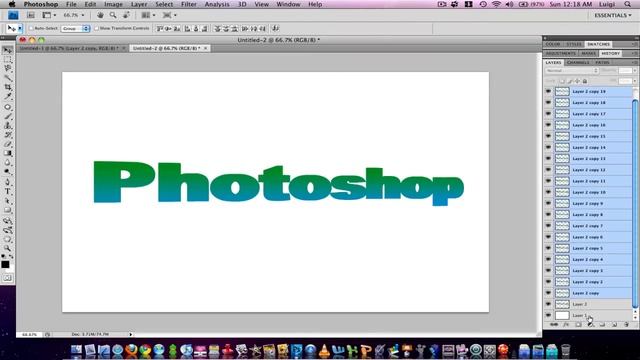Create new adjustment layer icon
Image resolution: width=640 pixels, height=360 pixels.
(590, 324)
